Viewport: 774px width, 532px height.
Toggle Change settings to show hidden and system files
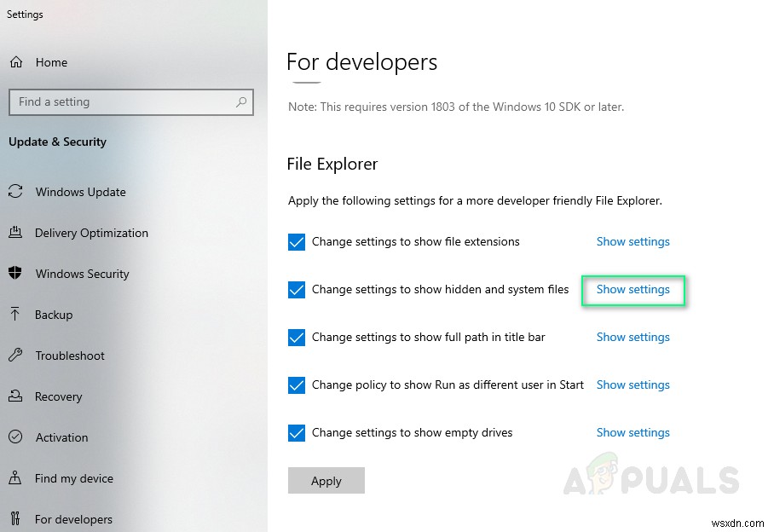pos(297,290)
